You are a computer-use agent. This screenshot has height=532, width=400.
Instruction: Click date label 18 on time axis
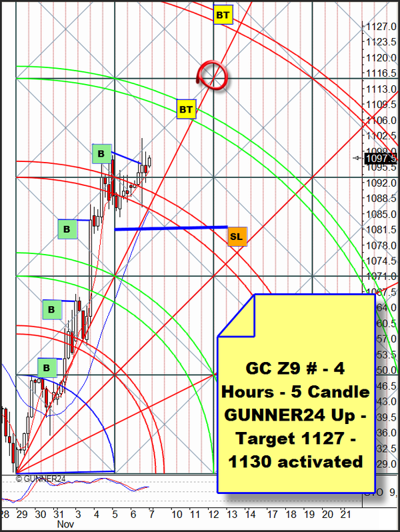(x=291, y=515)
